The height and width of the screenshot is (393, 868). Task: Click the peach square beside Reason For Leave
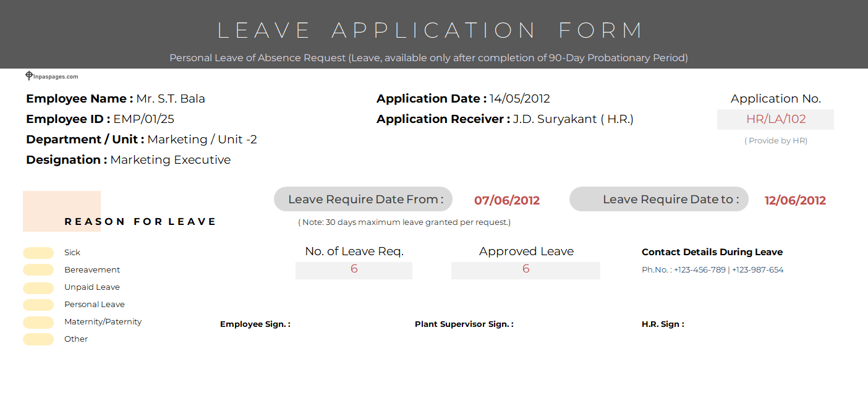61,211
